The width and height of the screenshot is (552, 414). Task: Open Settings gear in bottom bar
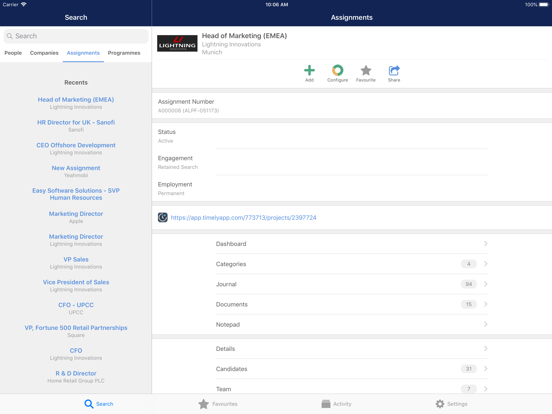coord(451,404)
